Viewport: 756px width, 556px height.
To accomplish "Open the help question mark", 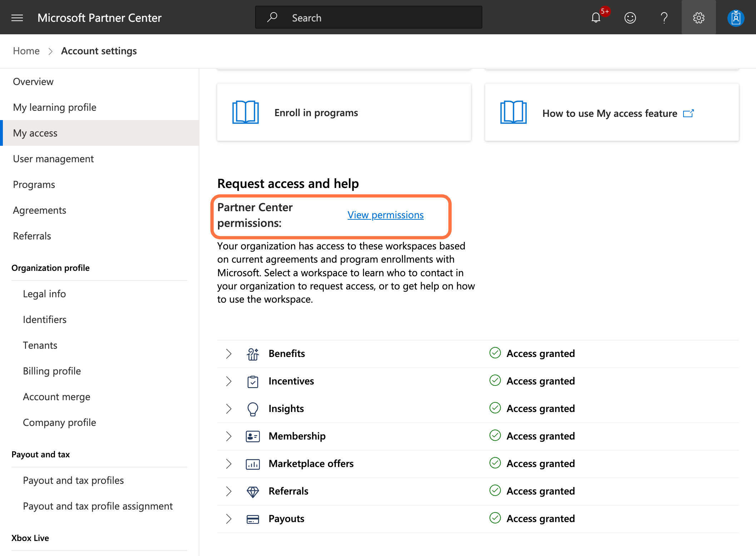I will coord(664,18).
